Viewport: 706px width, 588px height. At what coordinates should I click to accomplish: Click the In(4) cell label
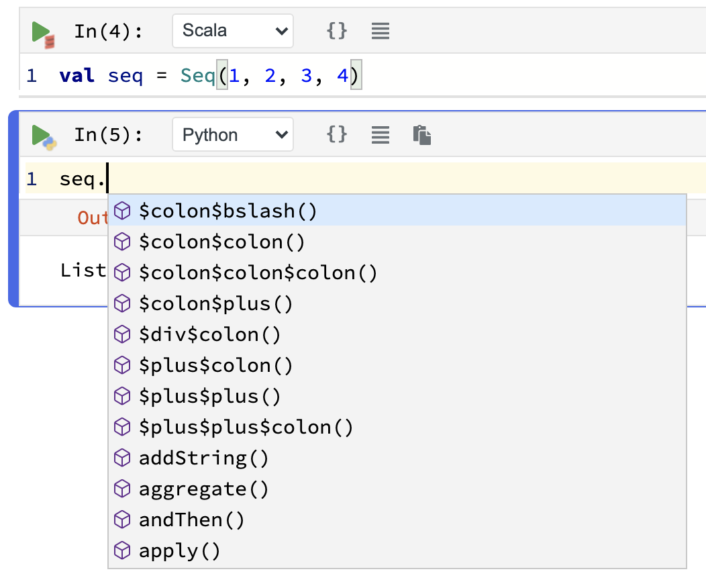(x=107, y=30)
